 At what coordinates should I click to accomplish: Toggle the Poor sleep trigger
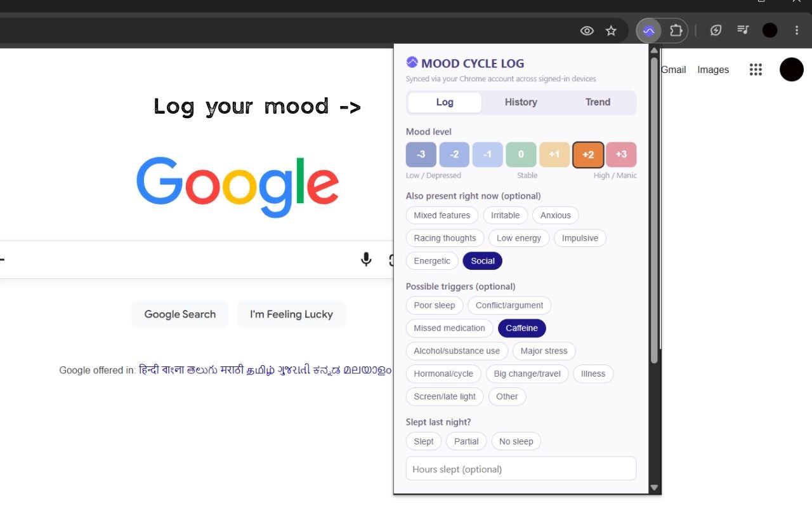click(x=435, y=305)
